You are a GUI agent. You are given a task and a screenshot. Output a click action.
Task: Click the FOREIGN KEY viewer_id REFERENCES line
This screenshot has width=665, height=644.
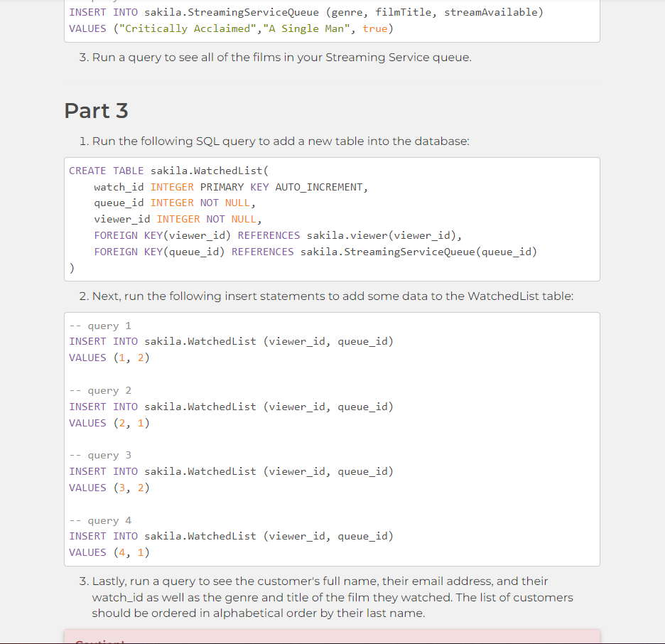[277, 235]
